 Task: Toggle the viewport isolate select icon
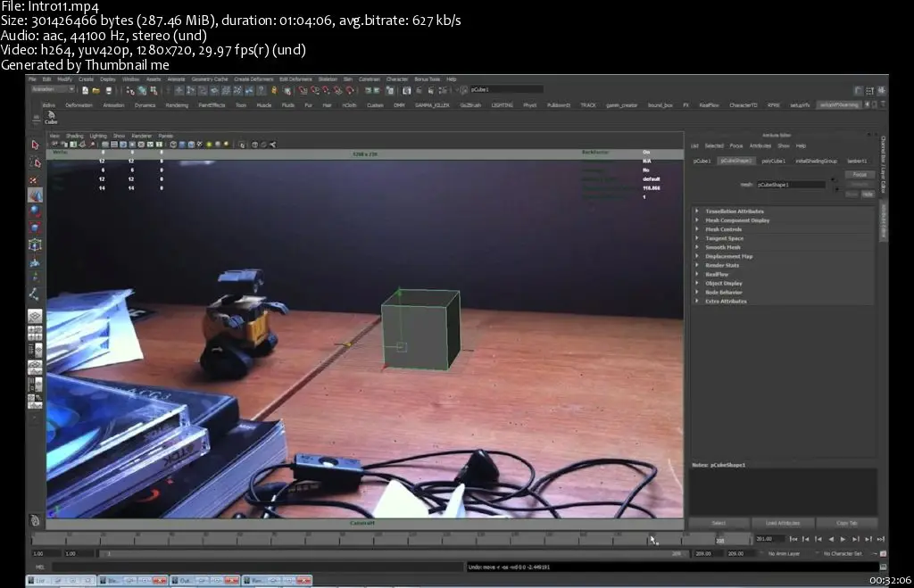(x=242, y=145)
